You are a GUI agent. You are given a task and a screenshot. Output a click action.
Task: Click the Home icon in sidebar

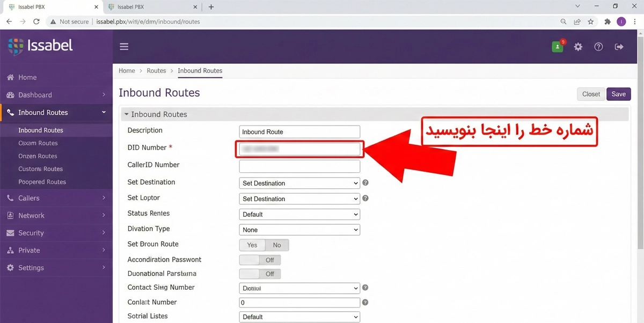(10, 77)
